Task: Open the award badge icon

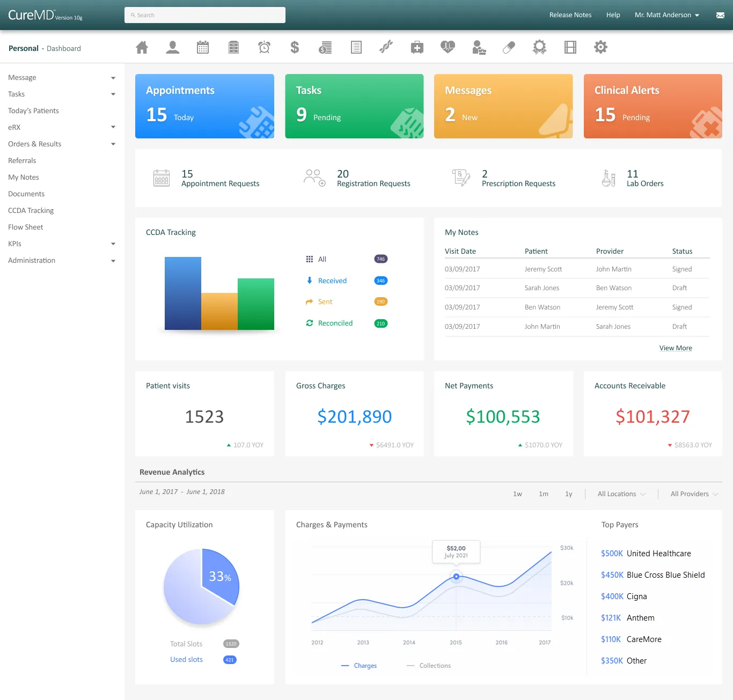Action: pos(539,48)
